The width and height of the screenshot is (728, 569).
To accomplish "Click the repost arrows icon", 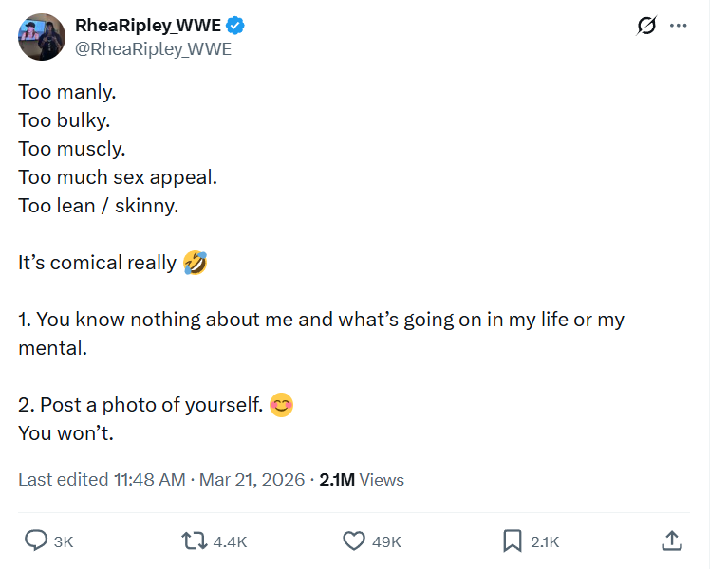I will (194, 541).
